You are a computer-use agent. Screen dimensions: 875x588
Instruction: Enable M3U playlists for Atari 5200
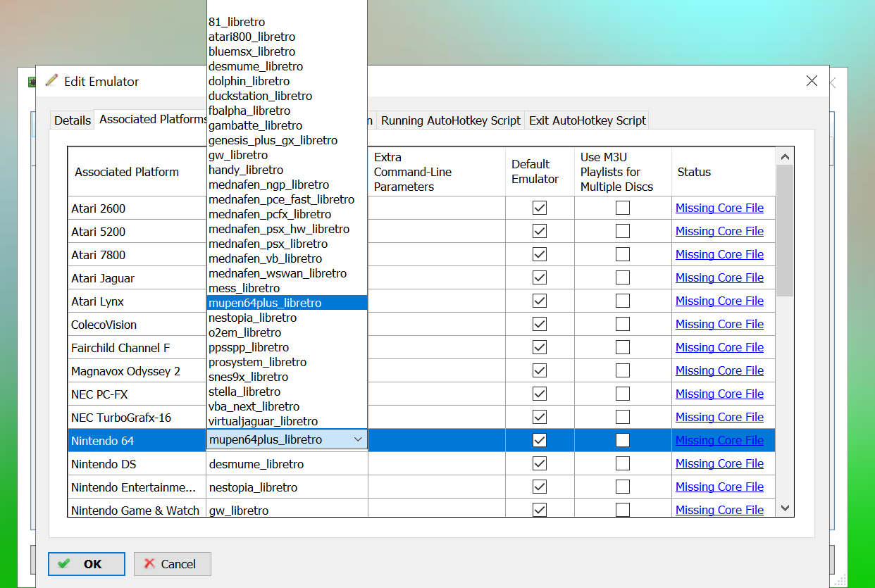(623, 231)
